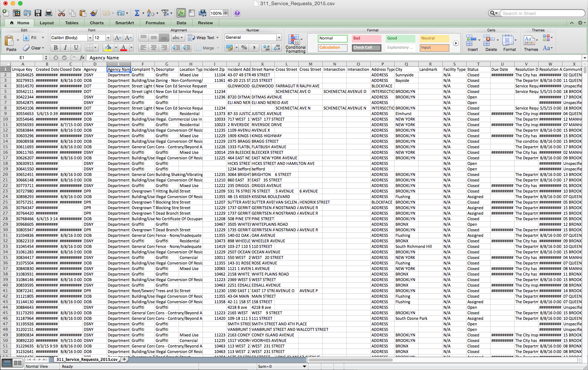The height and width of the screenshot is (370, 588).
Task: Open the template gallery icon
Action: tap(17, 13)
